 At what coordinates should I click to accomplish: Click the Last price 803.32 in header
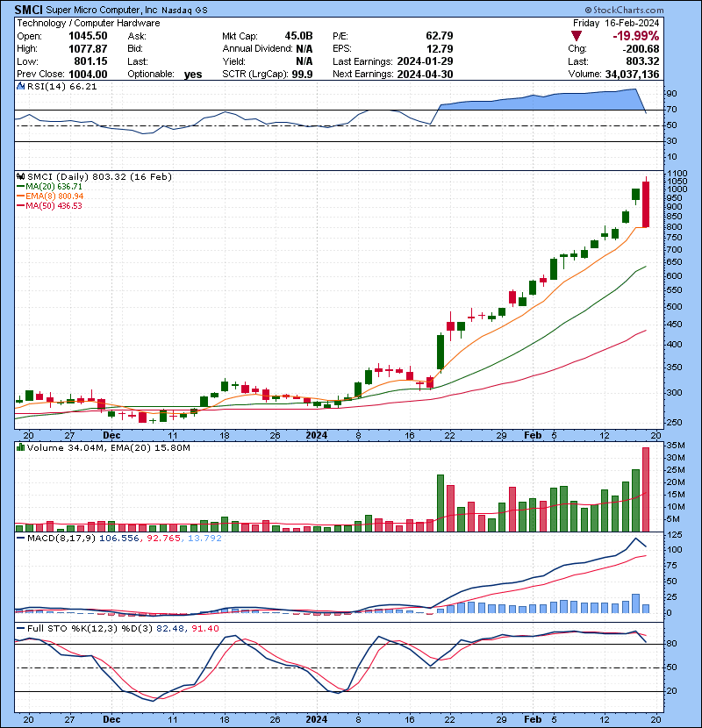point(642,61)
